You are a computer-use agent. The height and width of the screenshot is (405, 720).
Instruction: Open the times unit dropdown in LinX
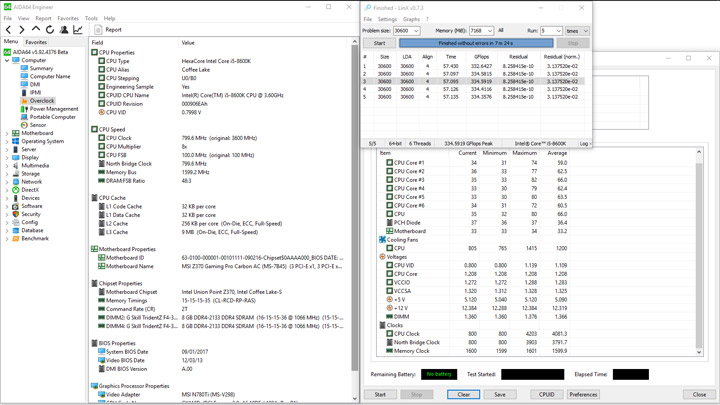(x=577, y=31)
